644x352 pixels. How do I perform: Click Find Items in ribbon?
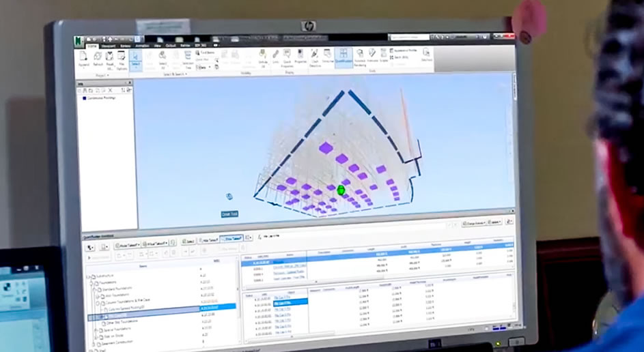tap(205, 53)
